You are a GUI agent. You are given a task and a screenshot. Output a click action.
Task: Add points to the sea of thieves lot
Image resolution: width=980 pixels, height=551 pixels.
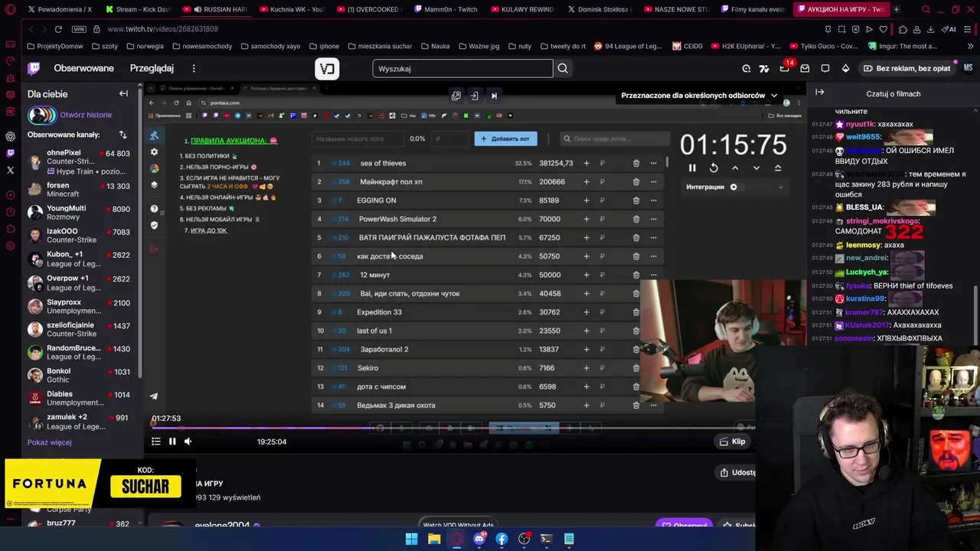586,163
